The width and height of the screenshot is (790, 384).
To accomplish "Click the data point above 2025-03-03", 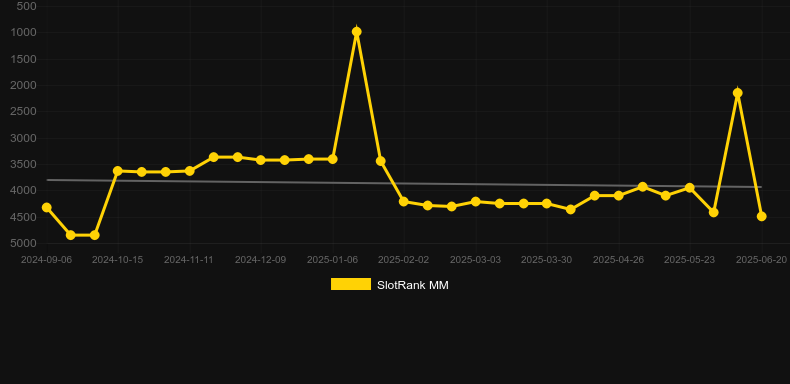I will pos(475,201).
